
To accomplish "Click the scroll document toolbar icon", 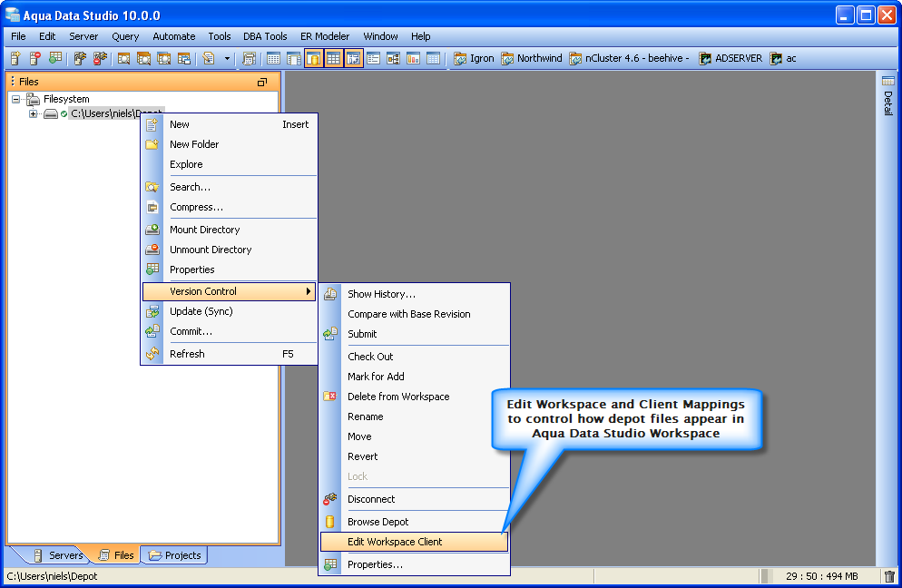I will pos(249,58).
